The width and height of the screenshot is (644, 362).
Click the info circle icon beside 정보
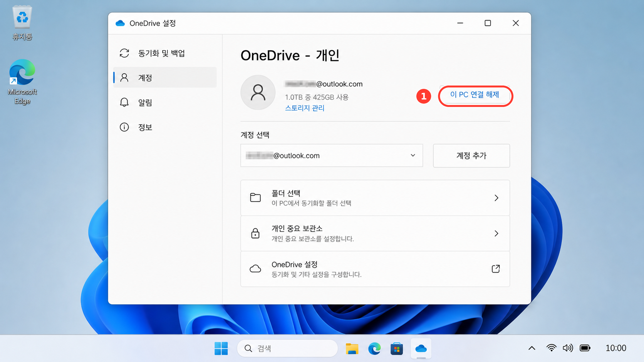pyautogui.click(x=124, y=127)
